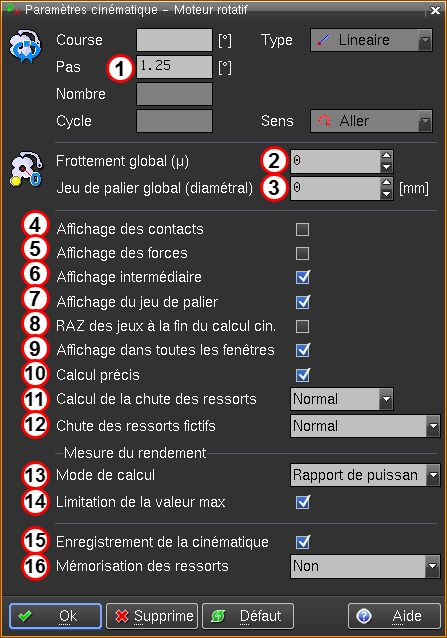
Task: Click the blue question mark Aide icon
Action: pos(364,616)
